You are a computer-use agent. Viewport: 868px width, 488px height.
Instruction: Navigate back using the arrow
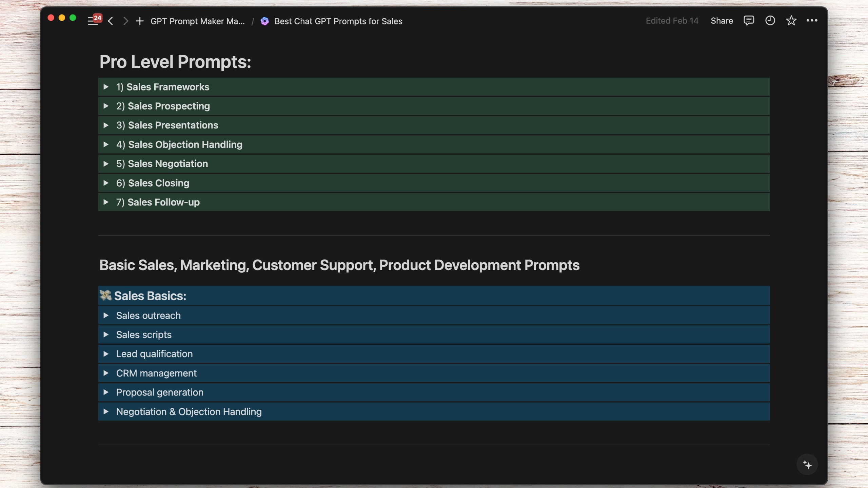point(111,21)
